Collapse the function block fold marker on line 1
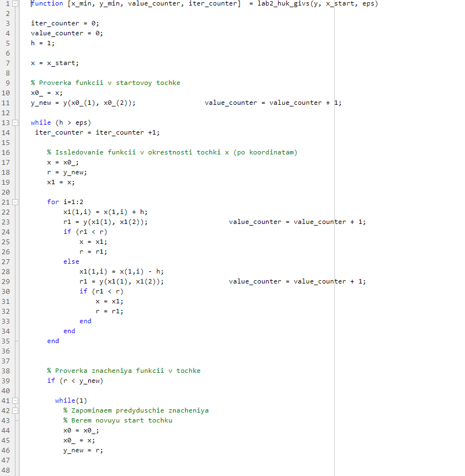This screenshot has height=476, width=465. point(15,4)
